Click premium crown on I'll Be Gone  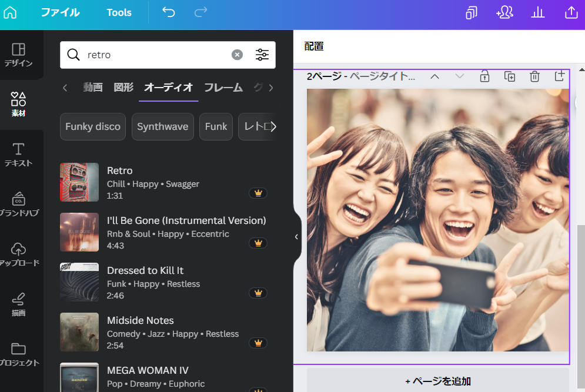point(258,243)
